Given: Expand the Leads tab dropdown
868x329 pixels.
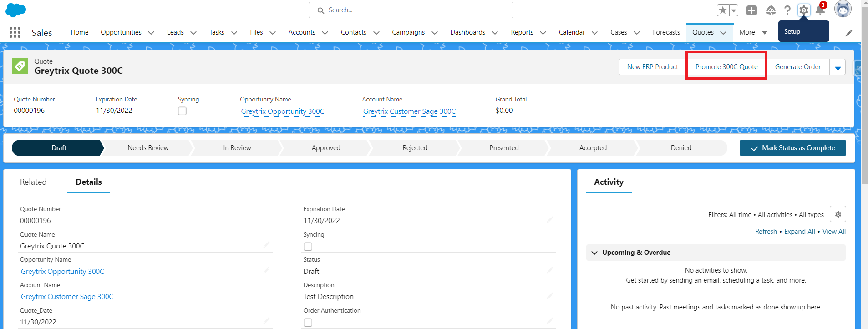Looking at the screenshot, I should coord(193,33).
